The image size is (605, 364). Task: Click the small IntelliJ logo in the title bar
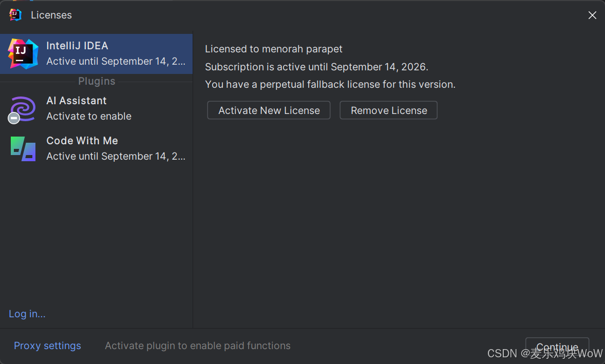15,15
